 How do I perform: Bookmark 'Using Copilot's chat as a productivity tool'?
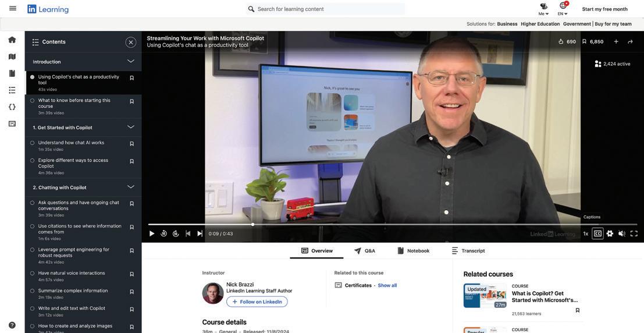132,78
